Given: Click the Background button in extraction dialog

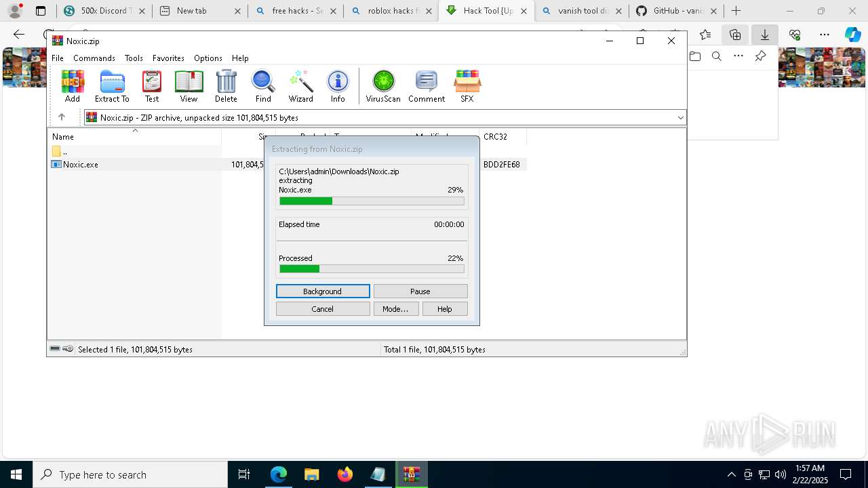Looking at the screenshot, I should [323, 291].
